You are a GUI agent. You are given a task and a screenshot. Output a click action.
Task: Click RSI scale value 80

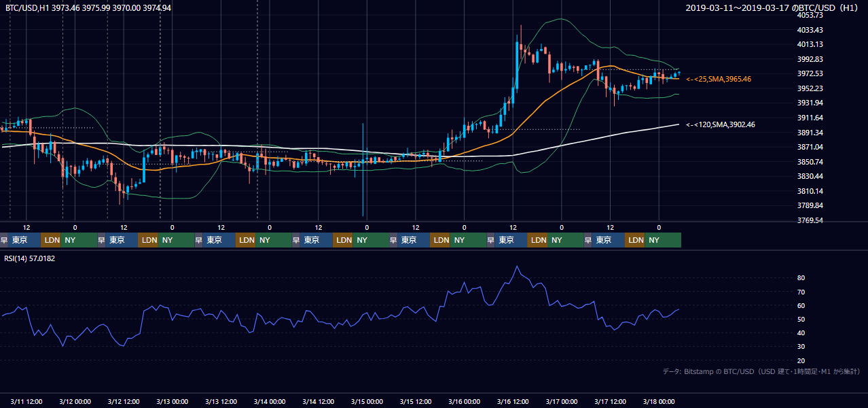coord(801,278)
